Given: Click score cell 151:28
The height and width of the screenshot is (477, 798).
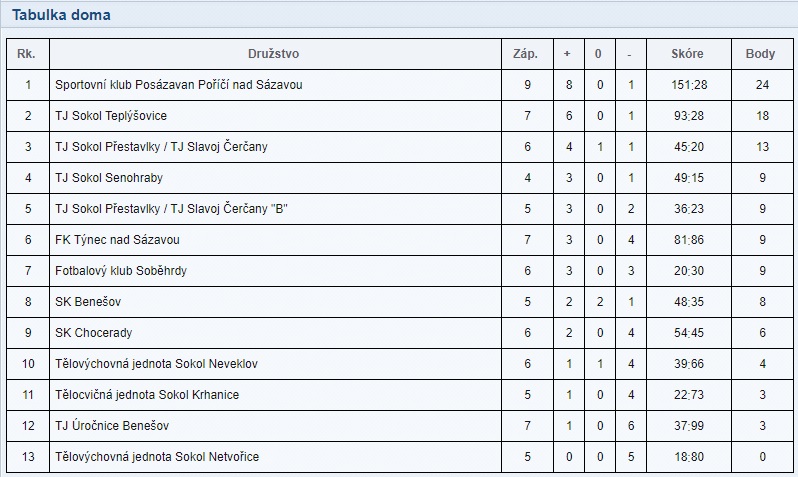Looking at the screenshot, I should click(x=689, y=85).
